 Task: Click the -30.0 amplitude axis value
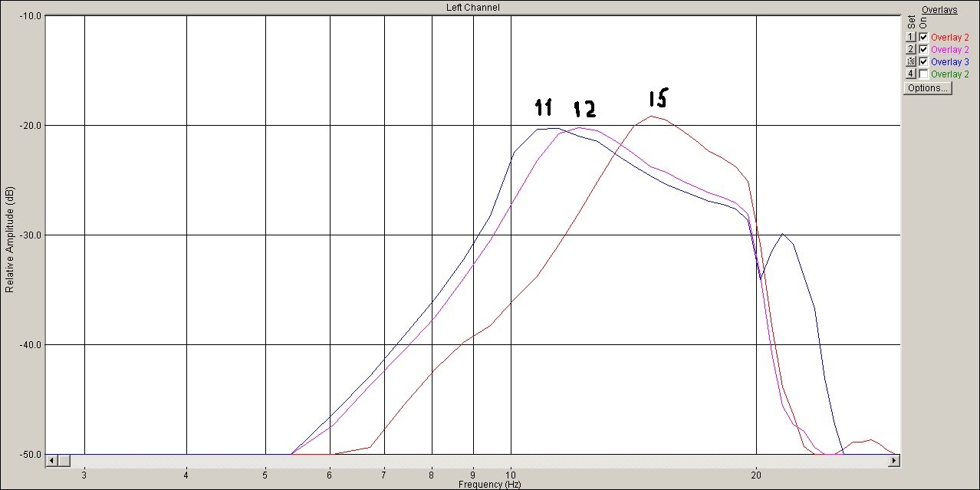pyautogui.click(x=31, y=235)
